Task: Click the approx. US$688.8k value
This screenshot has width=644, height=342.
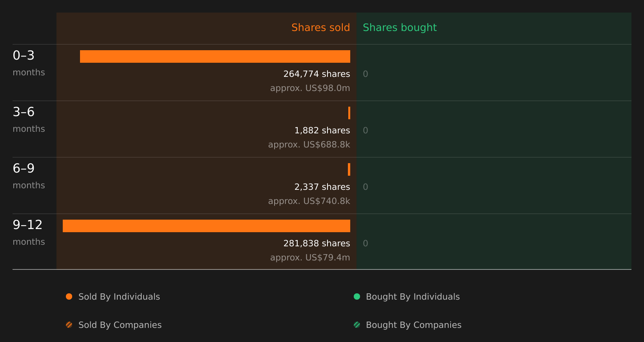Action: pyautogui.click(x=309, y=145)
